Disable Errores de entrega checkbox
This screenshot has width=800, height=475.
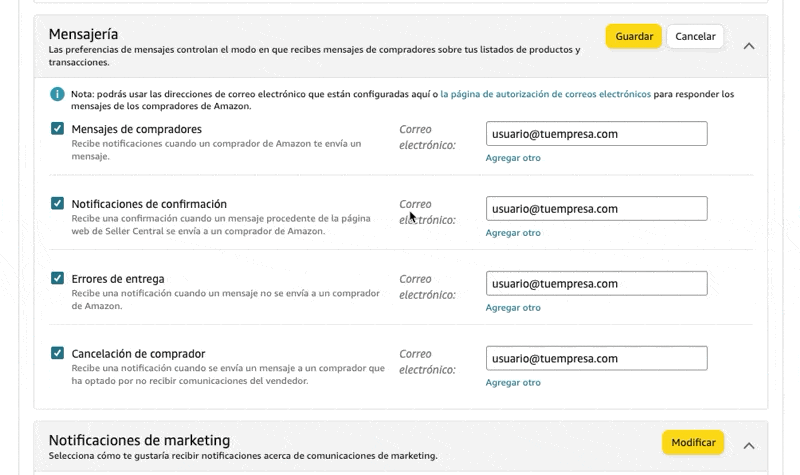pos(57,278)
